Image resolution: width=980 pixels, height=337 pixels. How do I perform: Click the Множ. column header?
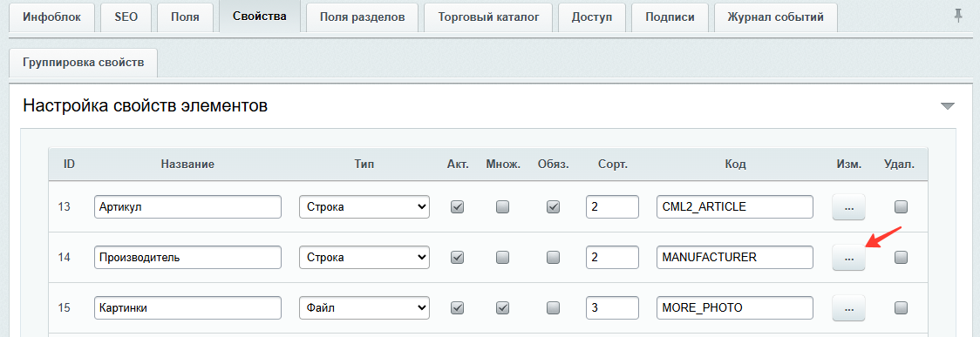(x=502, y=165)
